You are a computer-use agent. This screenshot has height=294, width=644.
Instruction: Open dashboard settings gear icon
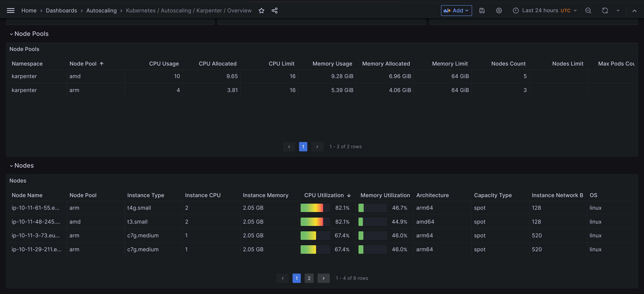499,11
